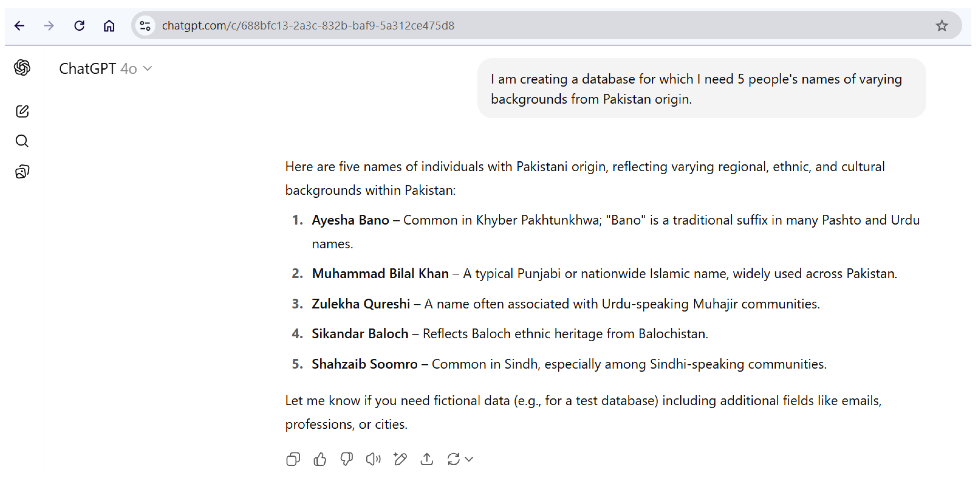Edit response in canvas pencil icon
This screenshot has width=980, height=480.
400,459
